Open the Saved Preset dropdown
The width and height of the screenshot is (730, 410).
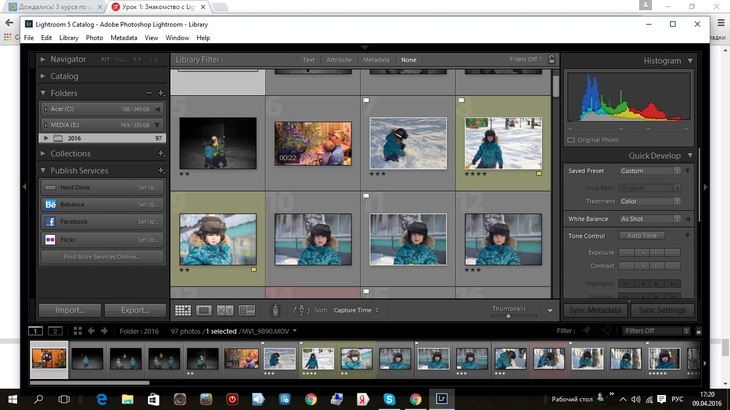649,171
